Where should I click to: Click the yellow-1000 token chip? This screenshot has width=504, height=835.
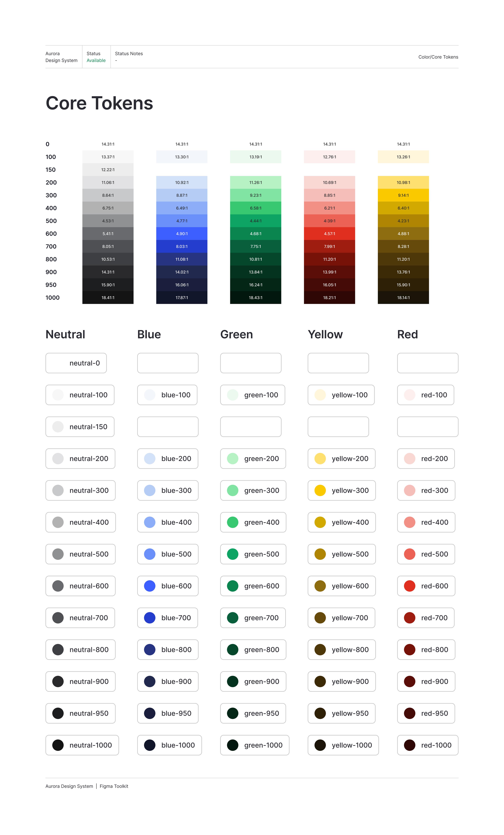click(343, 745)
